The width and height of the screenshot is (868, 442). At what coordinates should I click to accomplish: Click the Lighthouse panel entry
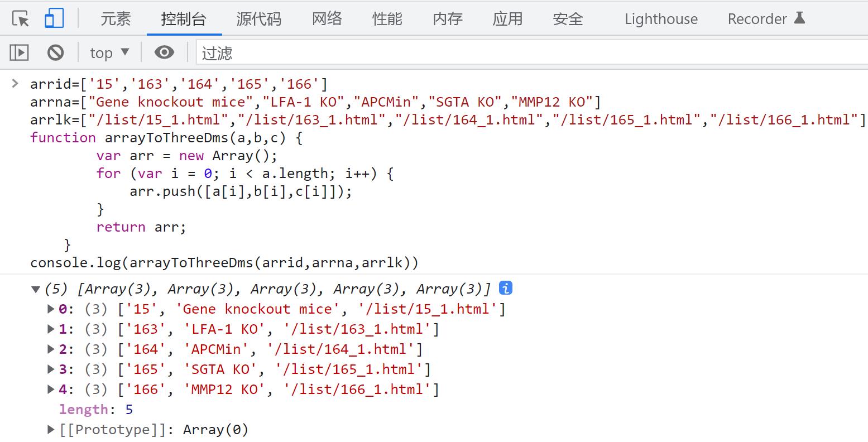[x=660, y=18]
